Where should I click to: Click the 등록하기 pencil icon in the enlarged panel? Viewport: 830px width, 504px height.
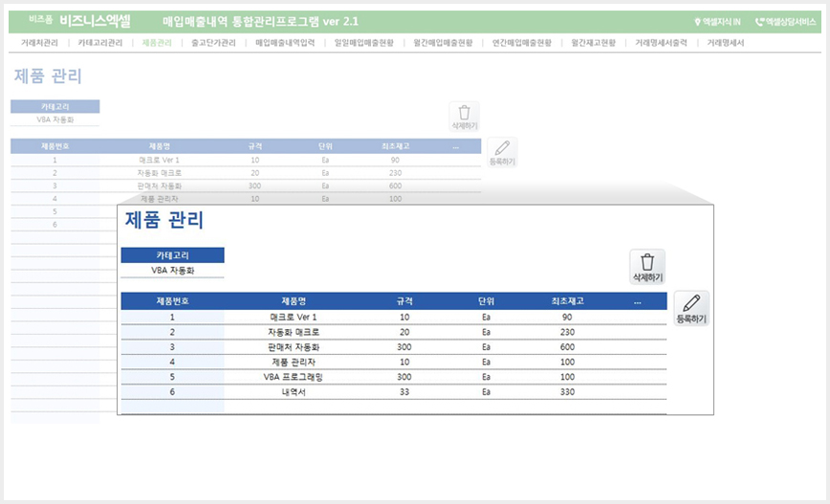pos(691,308)
